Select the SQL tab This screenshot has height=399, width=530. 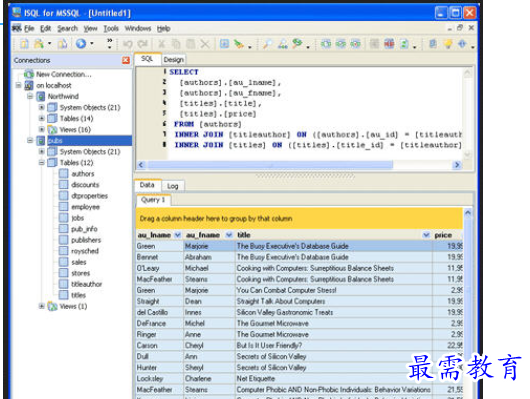pos(147,59)
